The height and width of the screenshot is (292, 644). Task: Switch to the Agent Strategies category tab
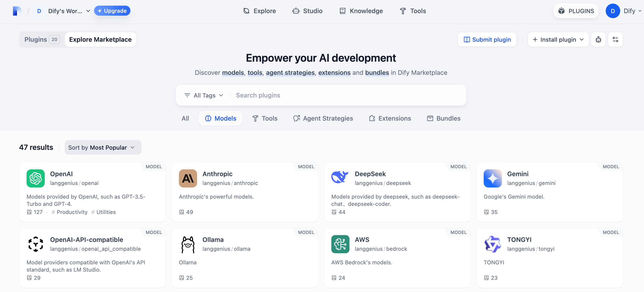point(323,118)
